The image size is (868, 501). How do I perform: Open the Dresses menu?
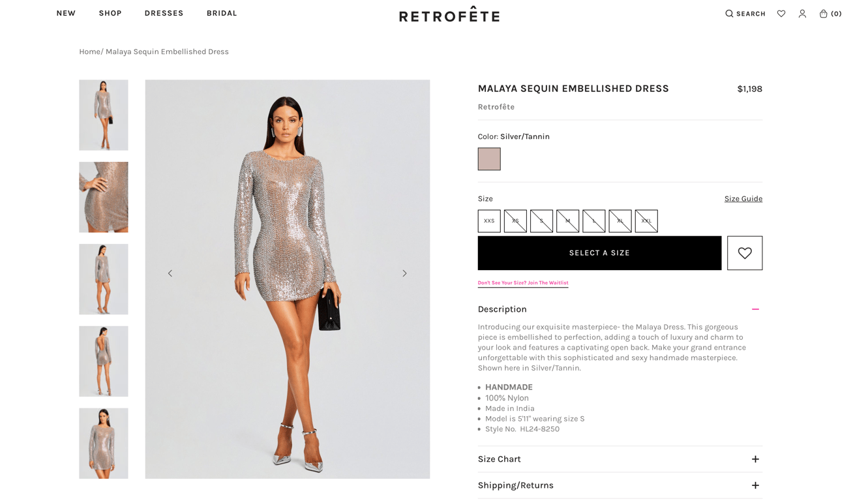164,13
